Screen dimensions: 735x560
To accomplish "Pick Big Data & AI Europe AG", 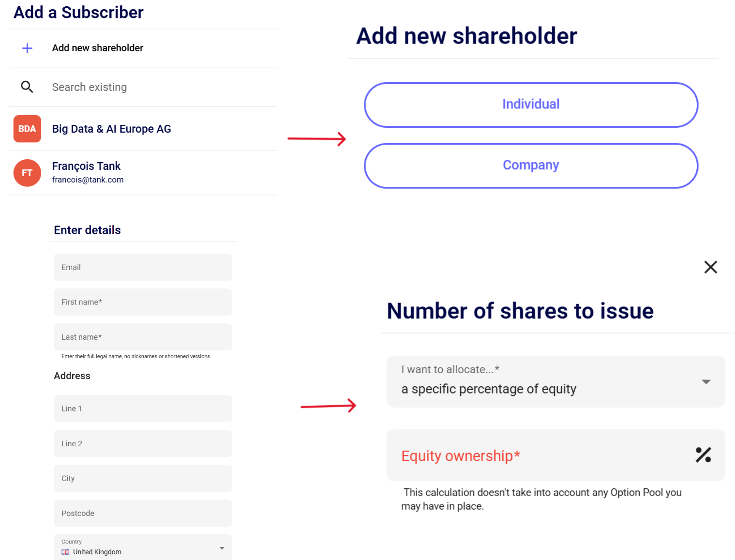I will click(112, 129).
